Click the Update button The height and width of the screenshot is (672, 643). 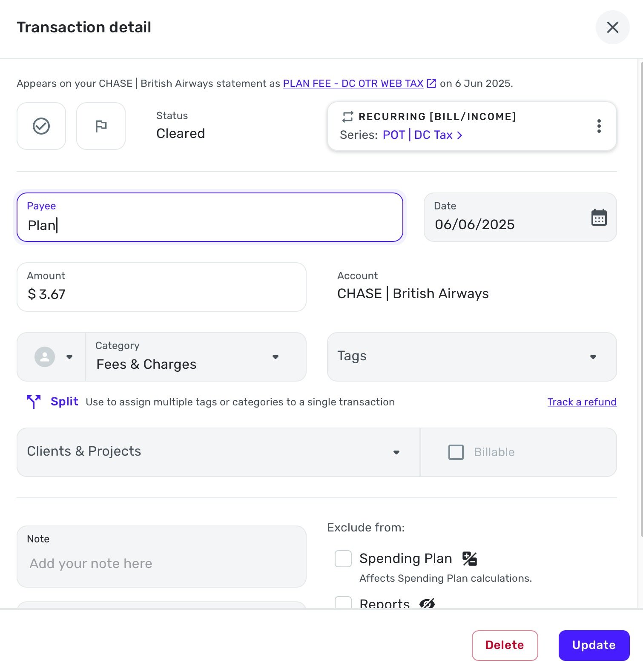coord(594,645)
